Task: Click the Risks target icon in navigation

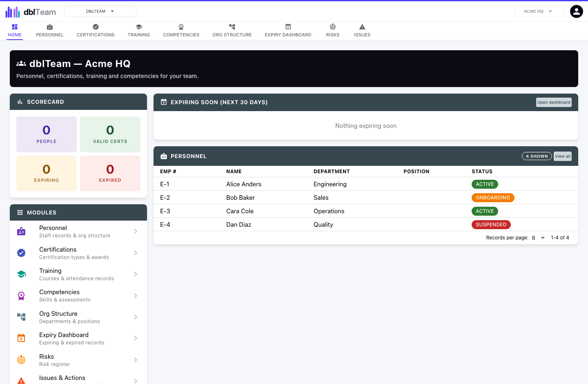Action: pyautogui.click(x=333, y=27)
